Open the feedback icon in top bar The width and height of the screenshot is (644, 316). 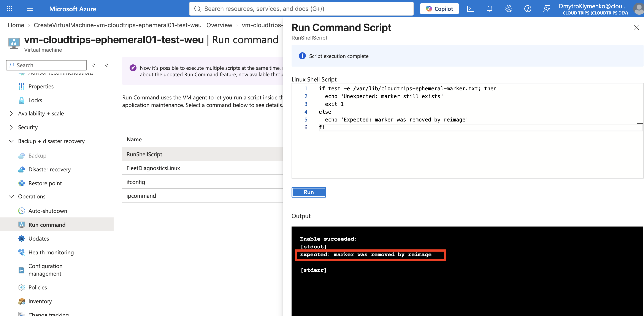547,9
